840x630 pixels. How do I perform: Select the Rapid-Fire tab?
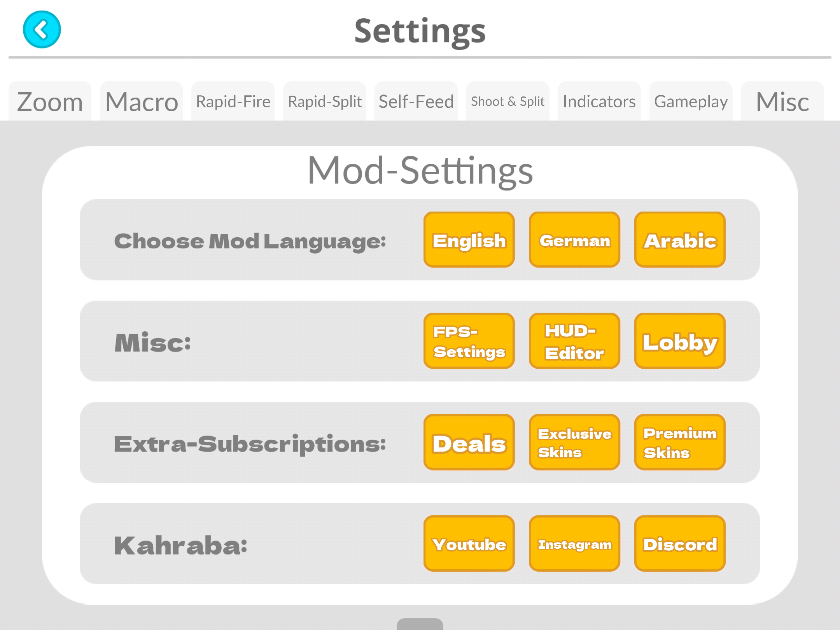click(233, 102)
